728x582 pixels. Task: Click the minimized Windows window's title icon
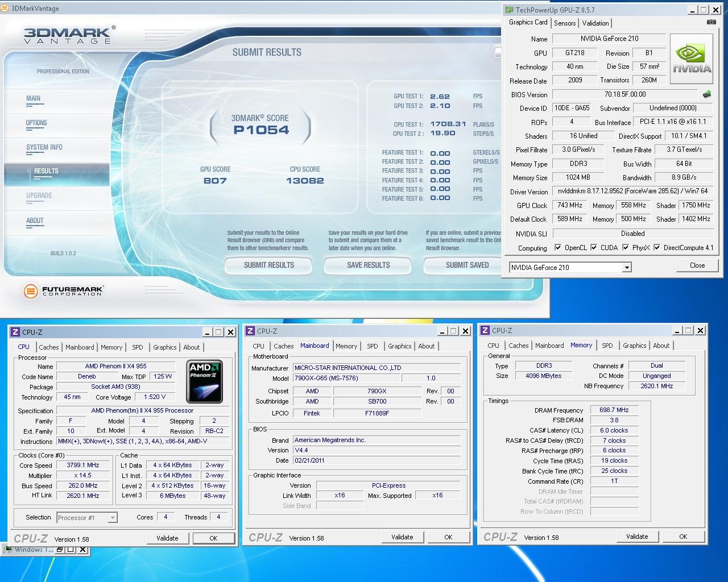pyautogui.click(x=8, y=550)
